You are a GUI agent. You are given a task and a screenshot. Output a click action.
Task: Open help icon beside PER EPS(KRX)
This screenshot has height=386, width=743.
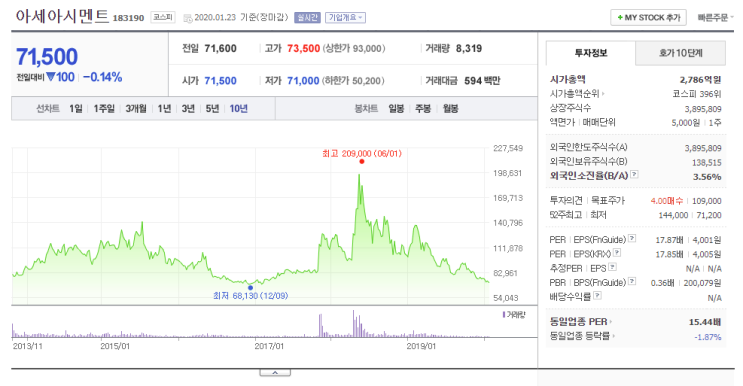[617, 252]
